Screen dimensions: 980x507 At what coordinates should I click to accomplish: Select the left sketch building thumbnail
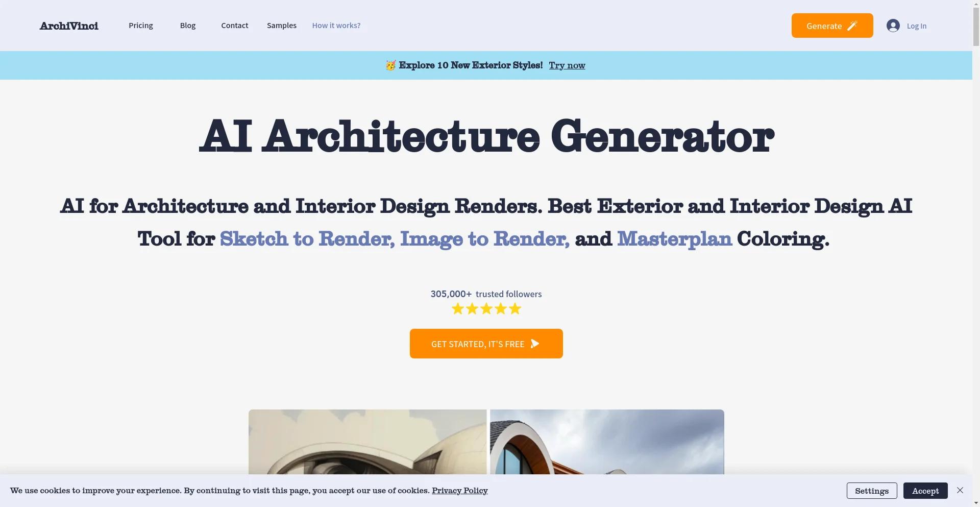(x=367, y=442)
